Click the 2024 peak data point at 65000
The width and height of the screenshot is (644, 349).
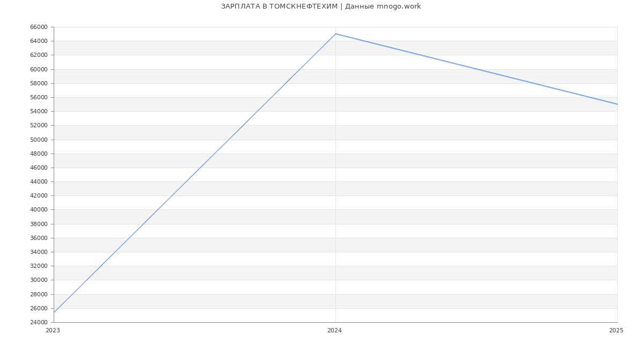[x=335, y=34]
